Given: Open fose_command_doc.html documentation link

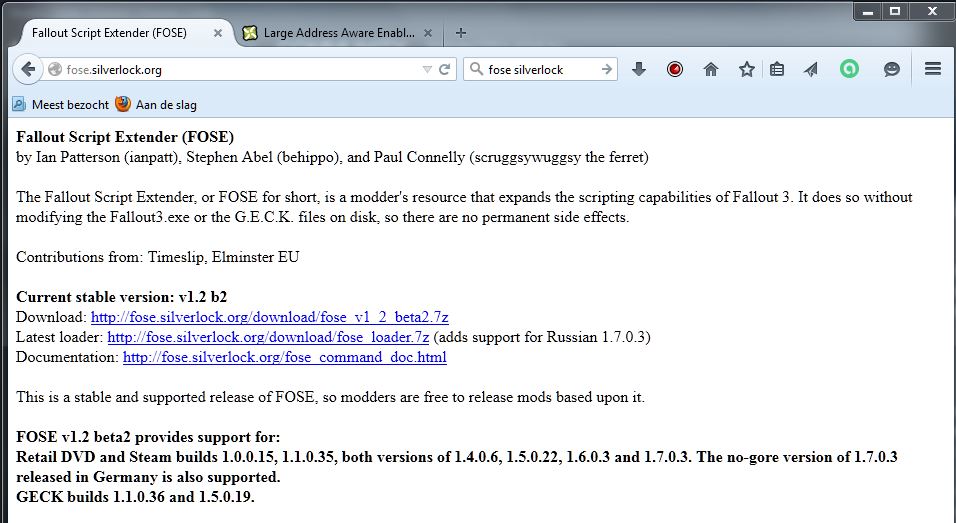Looking at the screenshot, I should tap(285, 357).
